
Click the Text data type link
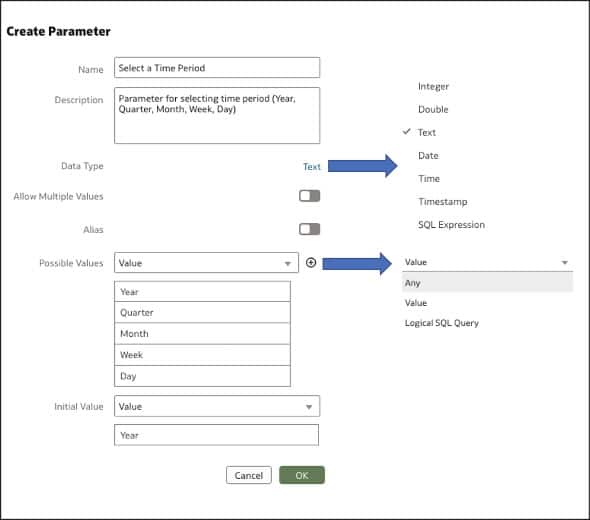312,167
